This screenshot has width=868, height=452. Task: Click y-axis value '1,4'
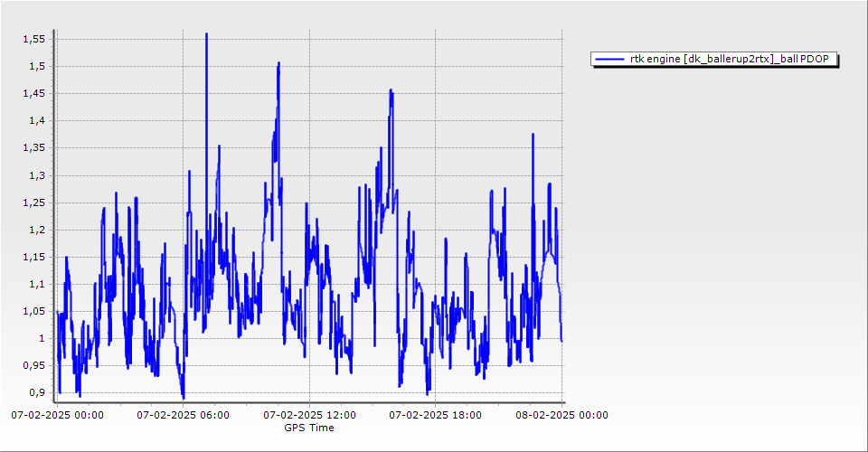(36, 120)
